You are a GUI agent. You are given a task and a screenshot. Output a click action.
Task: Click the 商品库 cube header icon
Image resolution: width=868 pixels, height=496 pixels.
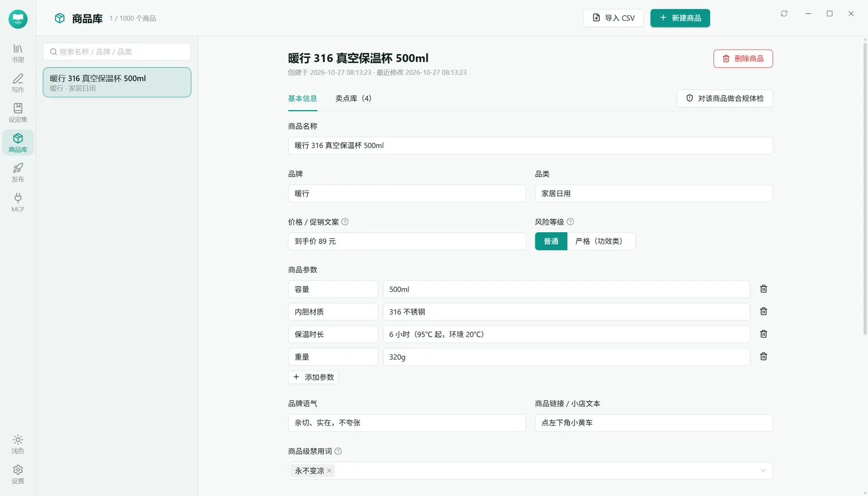(x=60, y=18)
